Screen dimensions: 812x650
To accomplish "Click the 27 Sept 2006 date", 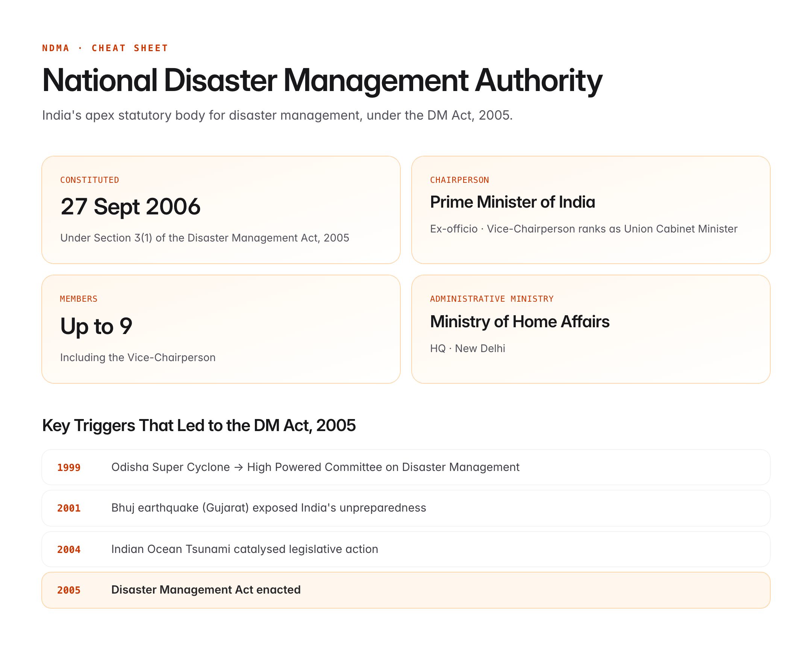I will click(x=130, y=206).
